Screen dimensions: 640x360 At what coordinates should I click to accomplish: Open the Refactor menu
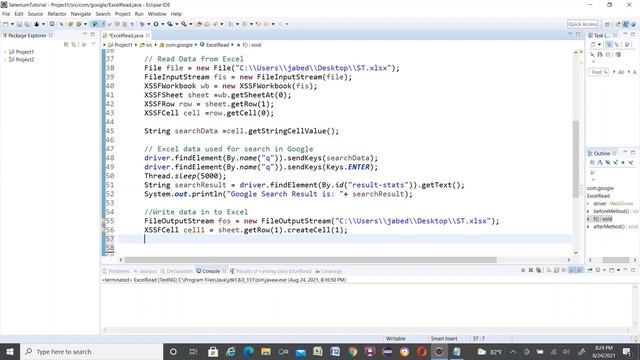click(57, 14)
